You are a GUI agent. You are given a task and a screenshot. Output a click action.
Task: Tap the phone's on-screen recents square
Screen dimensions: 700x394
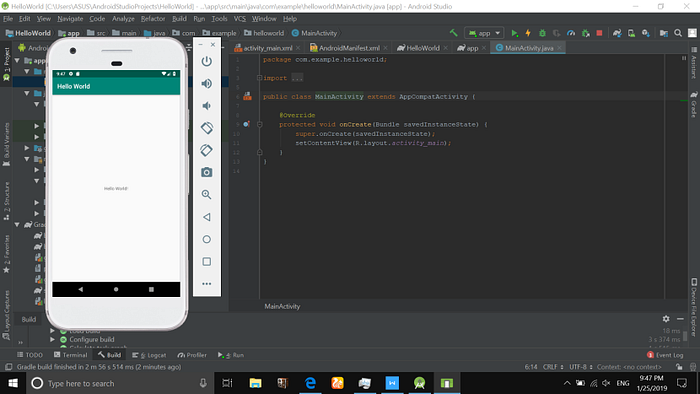pos(151,289)
